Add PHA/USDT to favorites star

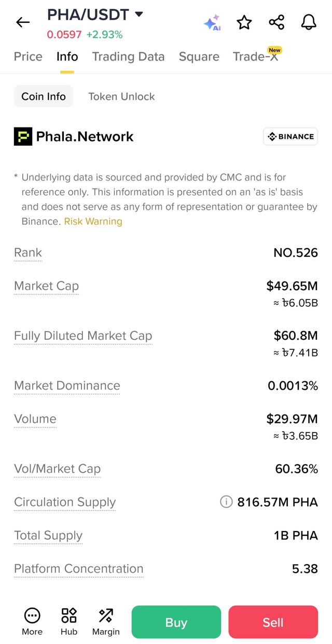(244, 22)
